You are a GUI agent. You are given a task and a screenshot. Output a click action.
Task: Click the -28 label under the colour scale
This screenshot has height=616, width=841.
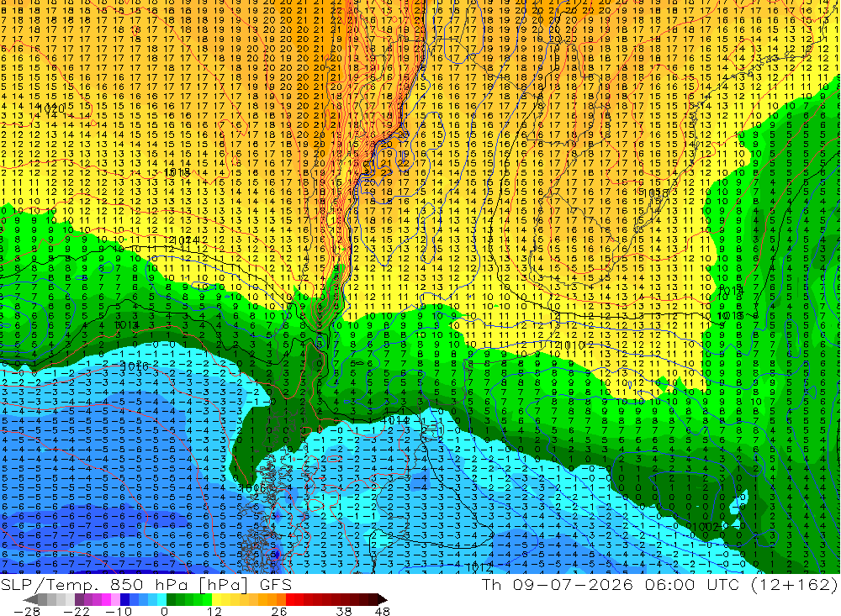tap(27, 612)
